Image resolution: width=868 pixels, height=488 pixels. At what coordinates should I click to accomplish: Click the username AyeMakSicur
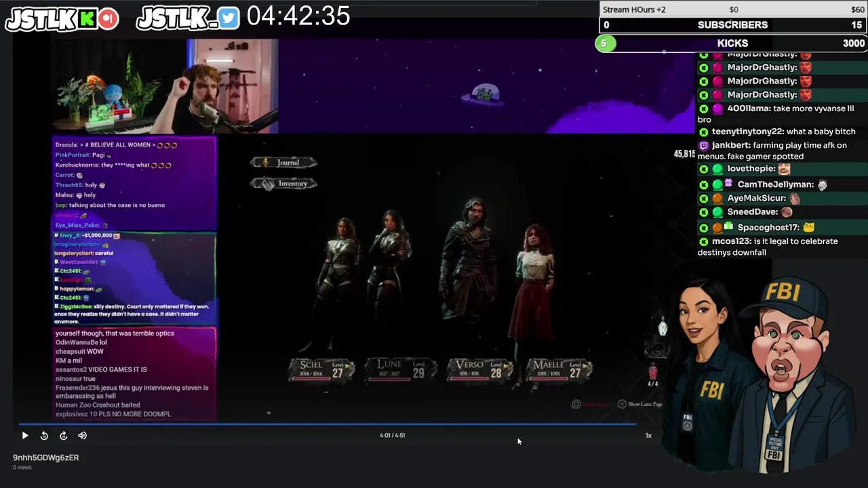[757, 198]
